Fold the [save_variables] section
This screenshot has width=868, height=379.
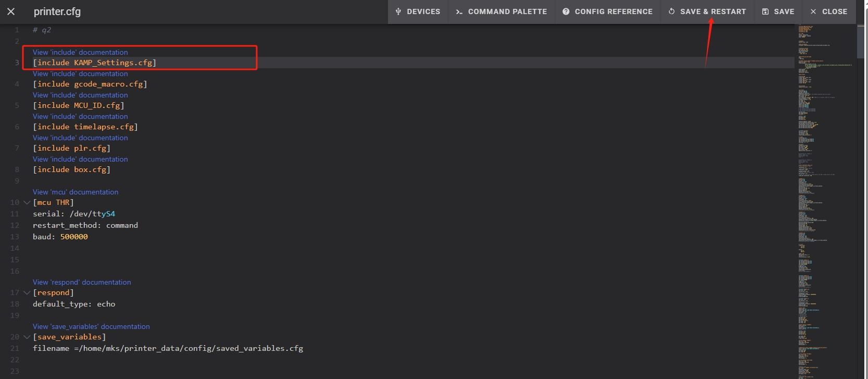click(x=27, y=337)
